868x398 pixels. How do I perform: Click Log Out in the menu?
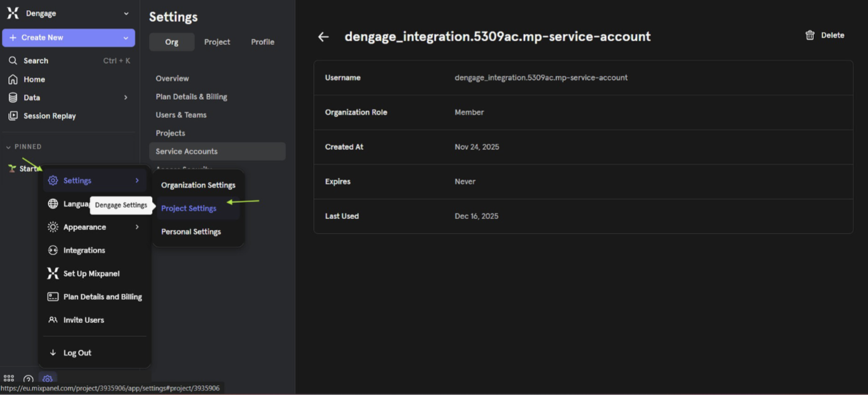(x=77, y=353)
